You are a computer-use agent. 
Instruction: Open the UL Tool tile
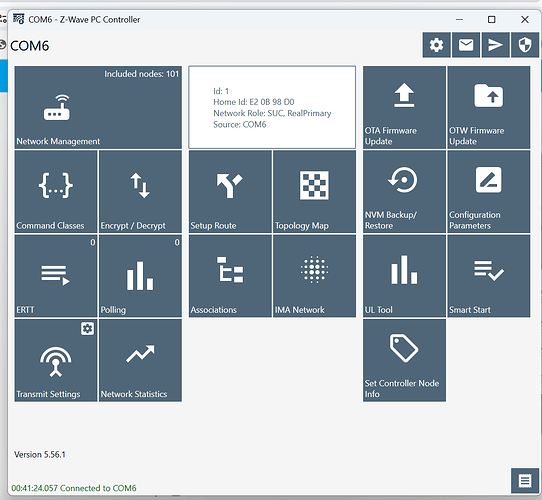pos(404,276)
